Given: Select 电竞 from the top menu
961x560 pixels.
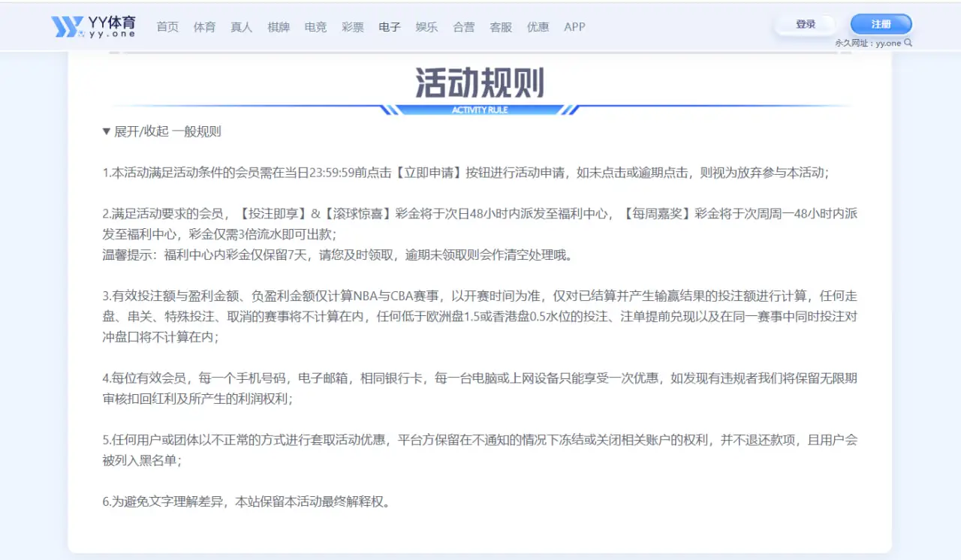Looking at the screenshot, I should [315, 27].
